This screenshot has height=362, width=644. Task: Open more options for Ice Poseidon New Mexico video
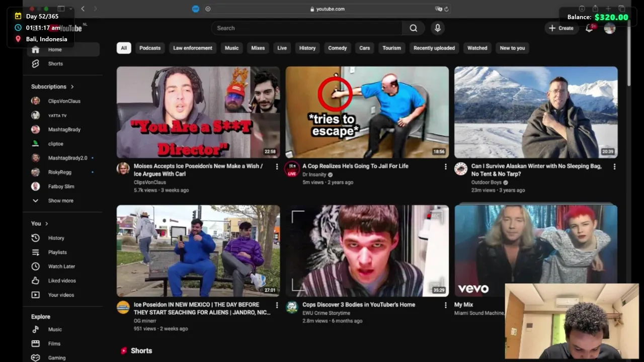coord(277,305)
